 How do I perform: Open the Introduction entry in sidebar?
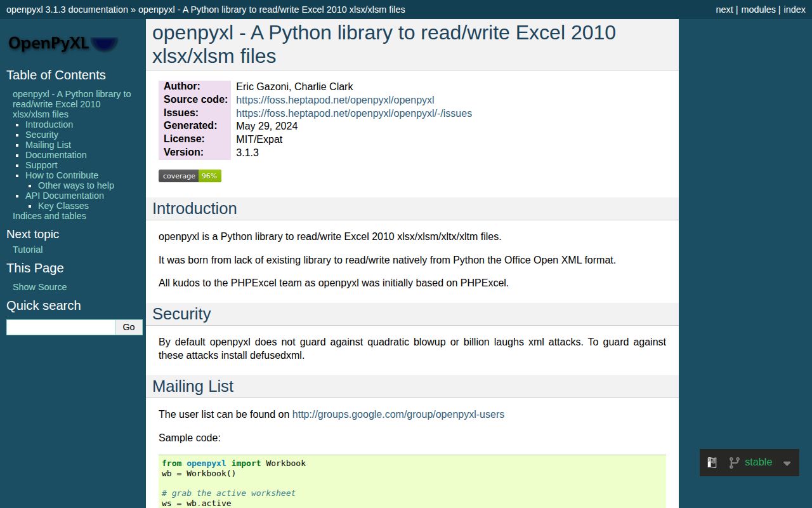[x=49, y=124]
